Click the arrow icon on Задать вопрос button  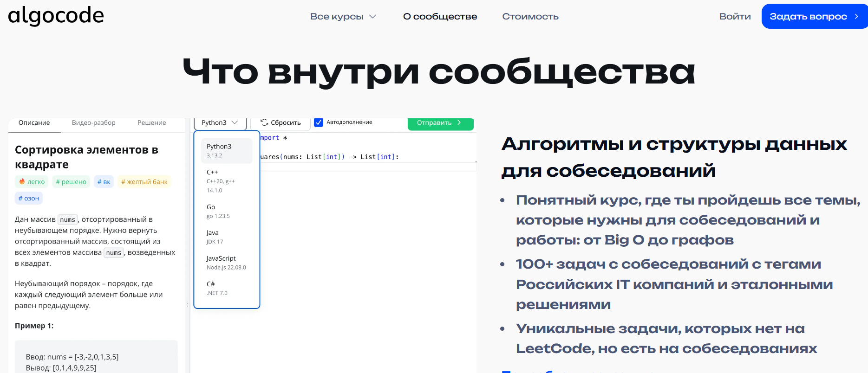[x=856, y=16]
